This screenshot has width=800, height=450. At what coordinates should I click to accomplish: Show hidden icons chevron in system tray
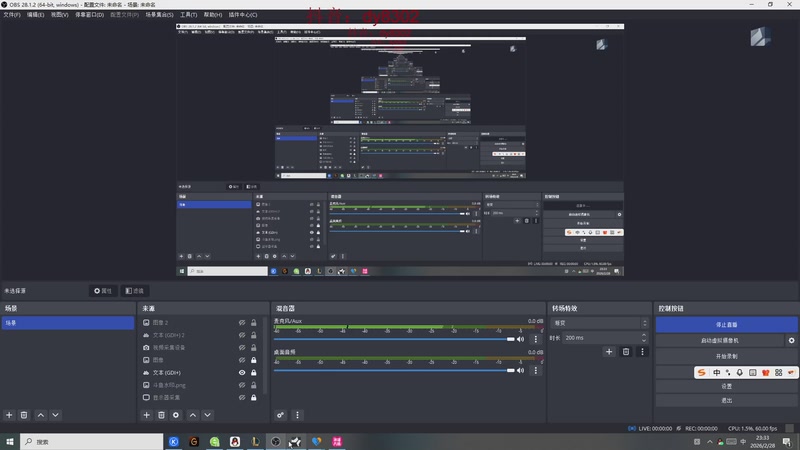[710, 442]
